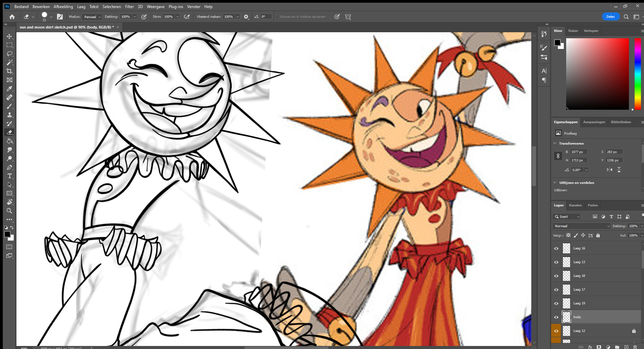The image size is (644, 349).
Task: Switch to the Stalen tab
Action: (573, 31)
